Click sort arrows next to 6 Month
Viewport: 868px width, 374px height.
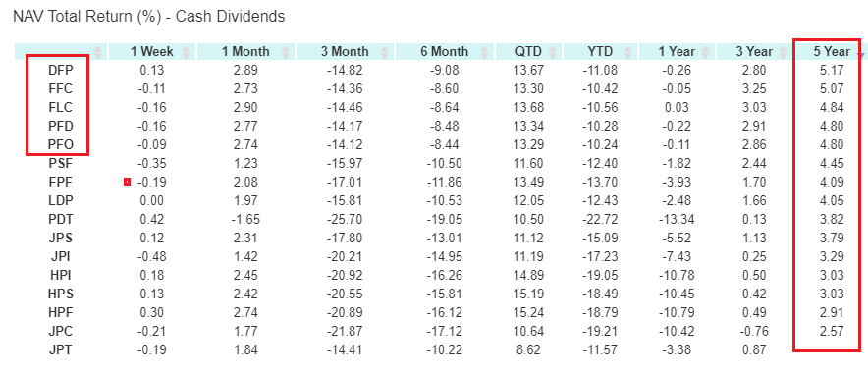pos(485,52)
